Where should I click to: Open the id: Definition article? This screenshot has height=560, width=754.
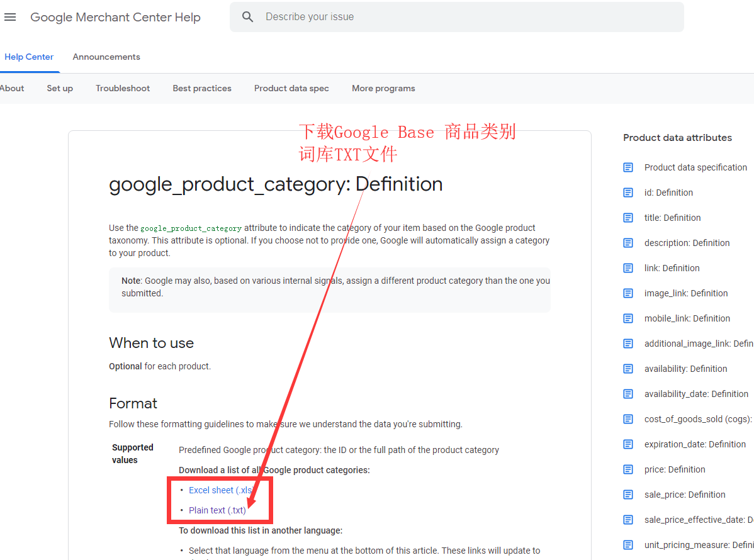[668, 193]
